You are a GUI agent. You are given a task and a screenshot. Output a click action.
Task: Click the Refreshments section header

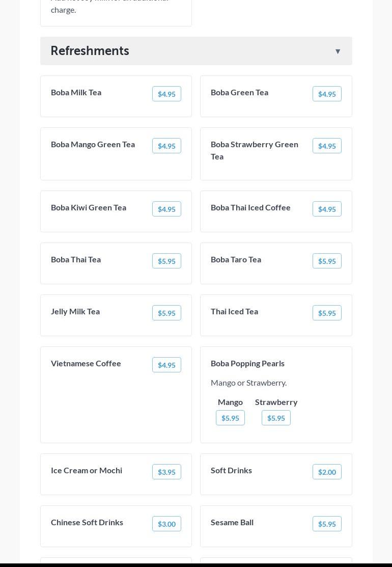(90, 51)
